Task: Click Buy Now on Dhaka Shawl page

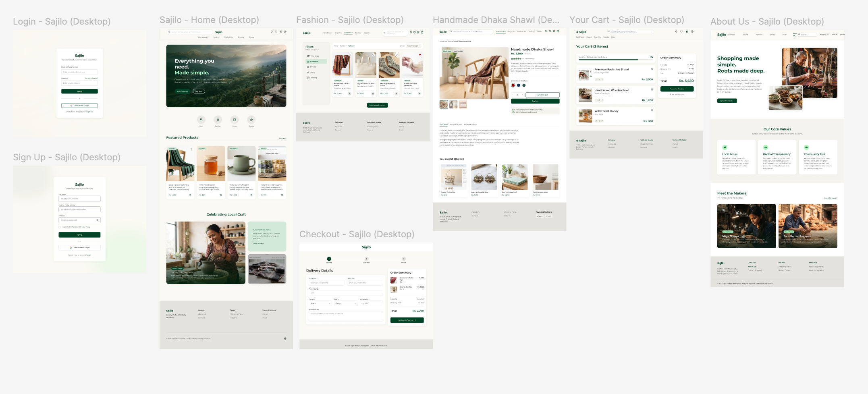Action: [x=535, y=101]
